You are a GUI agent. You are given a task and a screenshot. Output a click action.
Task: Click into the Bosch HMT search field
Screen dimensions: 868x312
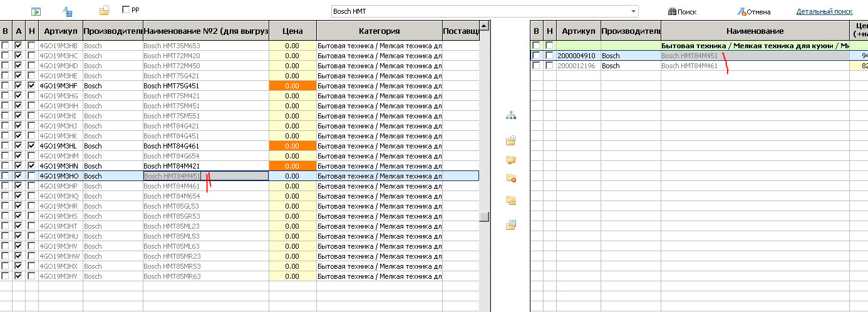pyautogui.click(x=480, y=11)
